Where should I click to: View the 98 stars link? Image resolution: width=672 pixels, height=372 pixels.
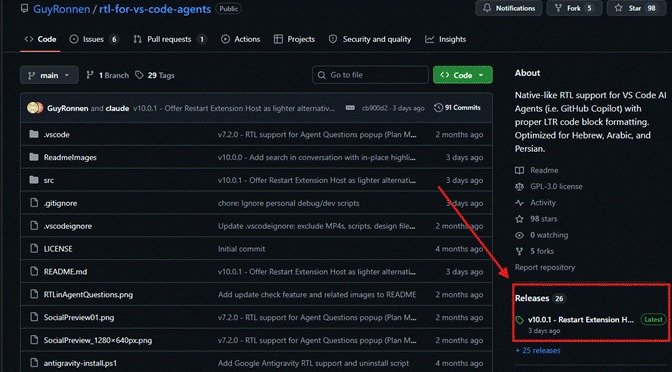click(x=536, y=219)
